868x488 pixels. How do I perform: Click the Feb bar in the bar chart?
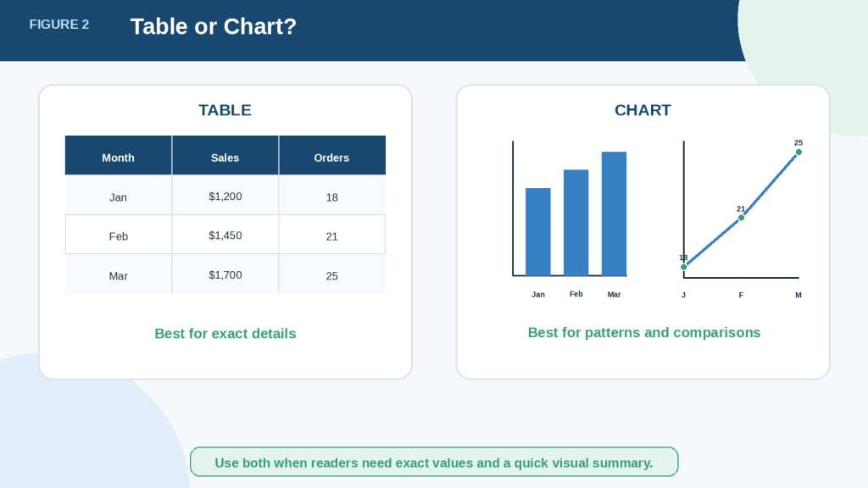coord(576,223)
